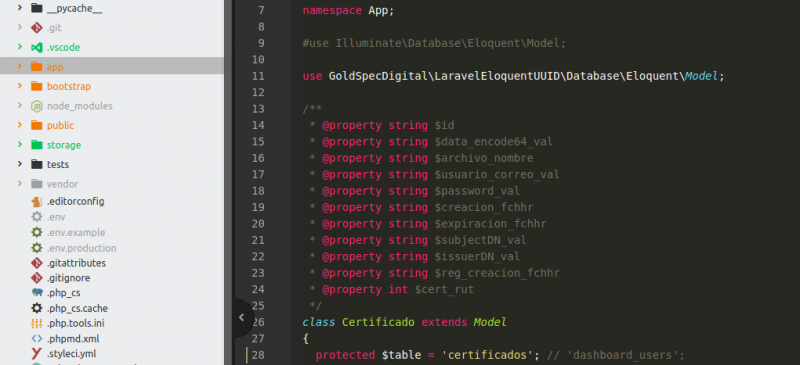
Task: Open the .php.tools.ini file name
Action: (76, 323)
